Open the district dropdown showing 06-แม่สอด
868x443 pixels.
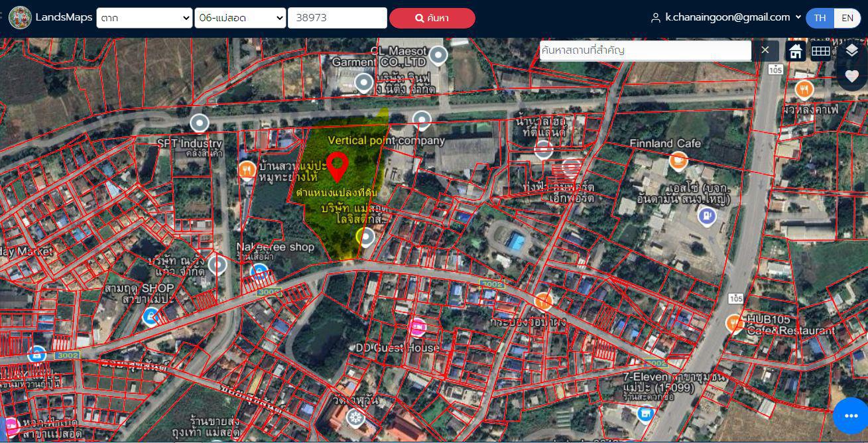pos(240,18)
